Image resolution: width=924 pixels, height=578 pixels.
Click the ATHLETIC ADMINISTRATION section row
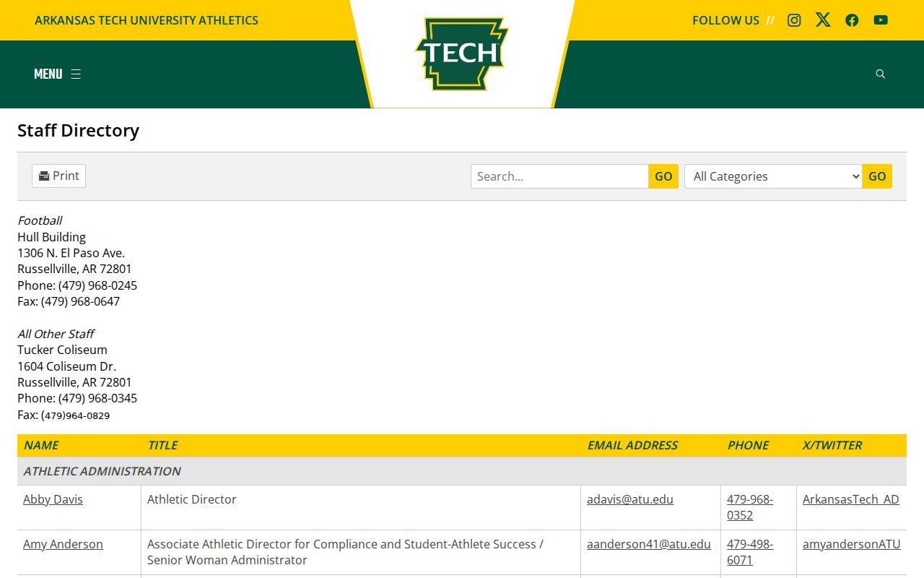(x=462, y=471)
